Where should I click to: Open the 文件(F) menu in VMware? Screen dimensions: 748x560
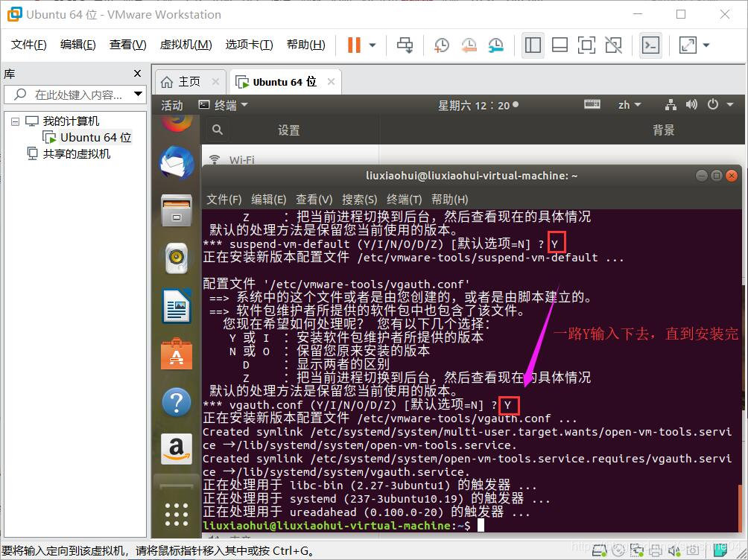click(28, 45)
